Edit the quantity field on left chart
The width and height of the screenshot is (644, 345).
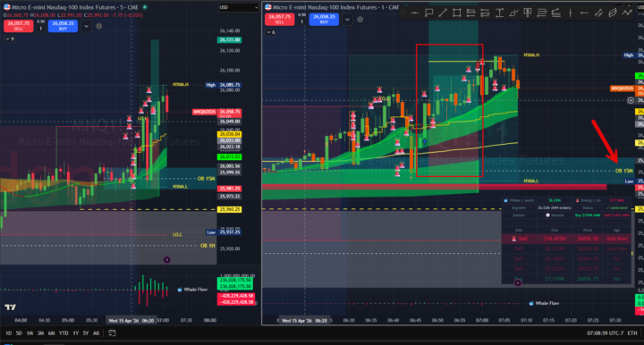(40, 29)
